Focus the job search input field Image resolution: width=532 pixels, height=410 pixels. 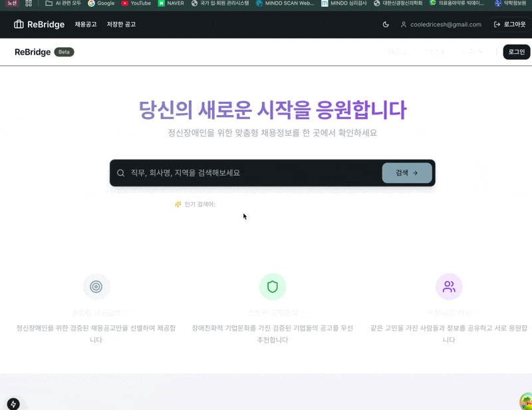(x=253, y=173)
